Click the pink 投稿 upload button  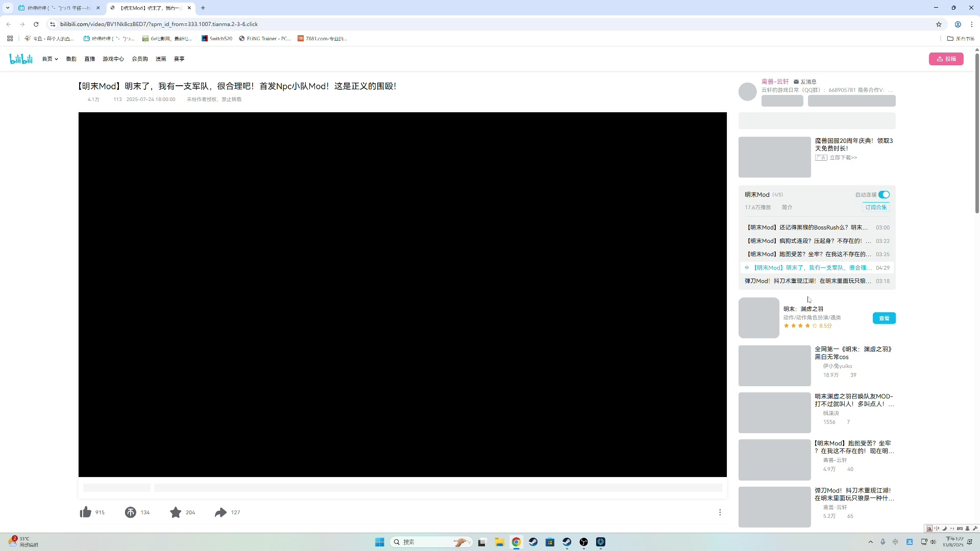pyautogui.click(x=946, y=59)
